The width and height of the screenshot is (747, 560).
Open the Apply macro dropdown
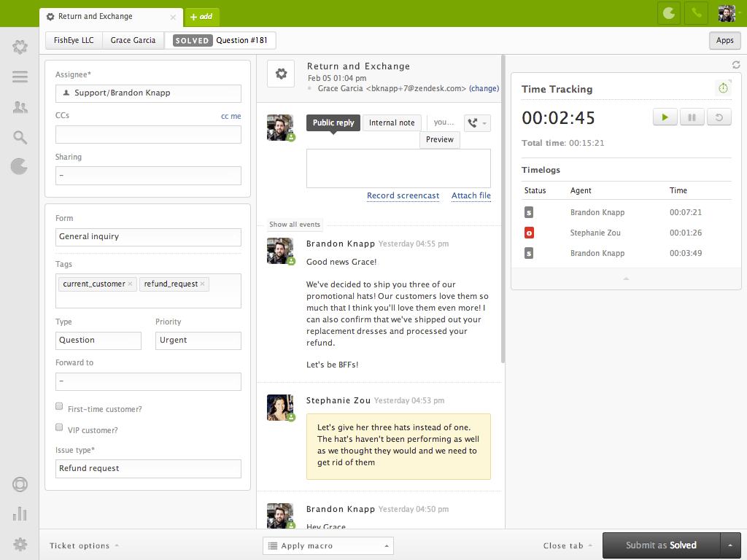[328, 545]
